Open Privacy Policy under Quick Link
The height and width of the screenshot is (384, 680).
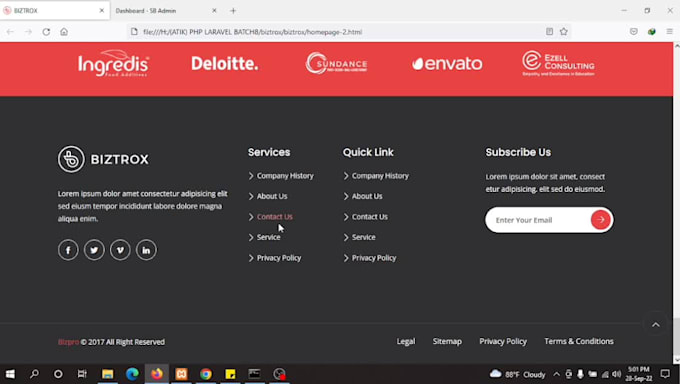[x=374, y=258]
